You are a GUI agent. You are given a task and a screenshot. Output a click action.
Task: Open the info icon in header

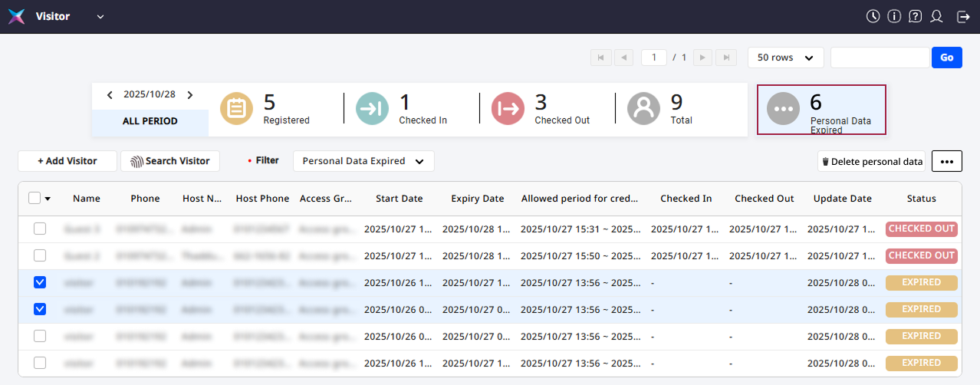coord(894,17)
